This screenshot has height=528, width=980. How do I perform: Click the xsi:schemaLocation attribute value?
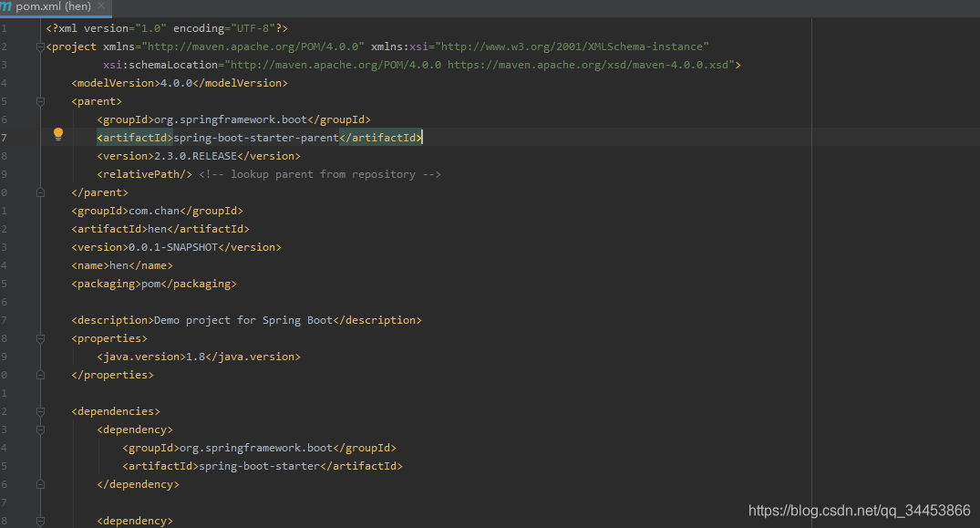pyautogui.click(x=480, y=65)
